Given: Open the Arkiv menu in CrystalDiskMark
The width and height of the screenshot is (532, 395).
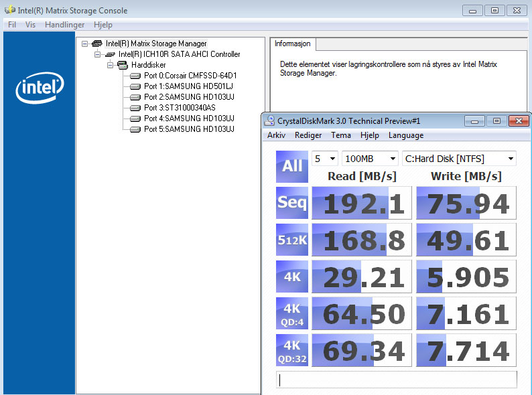Looking at the screenshot, I should 276,135.
